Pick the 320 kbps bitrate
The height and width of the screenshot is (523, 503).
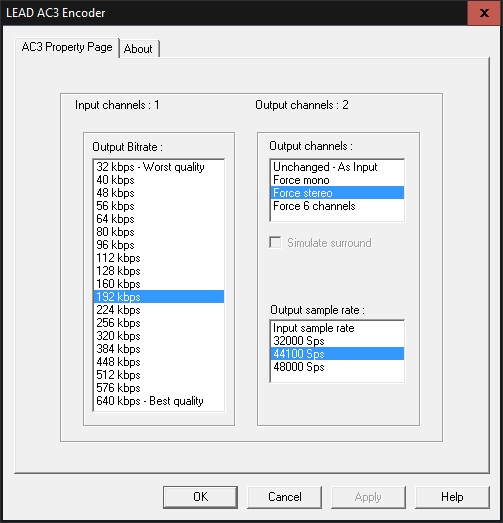pyautogui.click(x=159, y=336)
